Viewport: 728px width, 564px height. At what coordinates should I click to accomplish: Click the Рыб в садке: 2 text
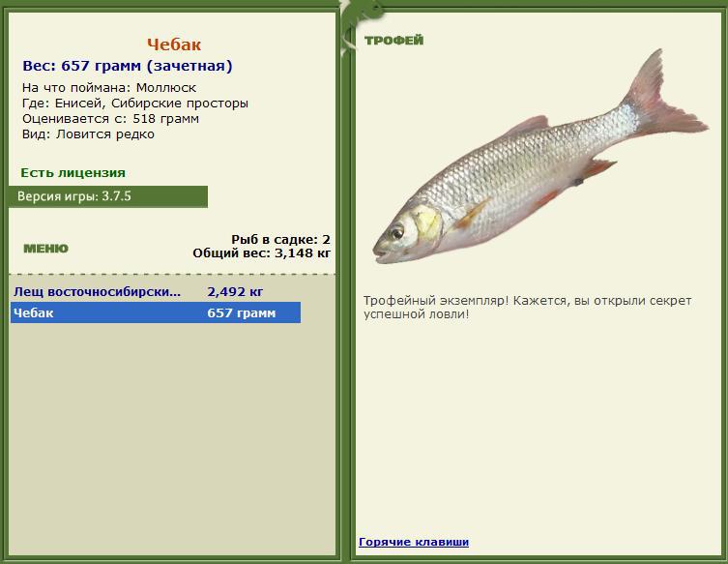(x=281, y=240)
